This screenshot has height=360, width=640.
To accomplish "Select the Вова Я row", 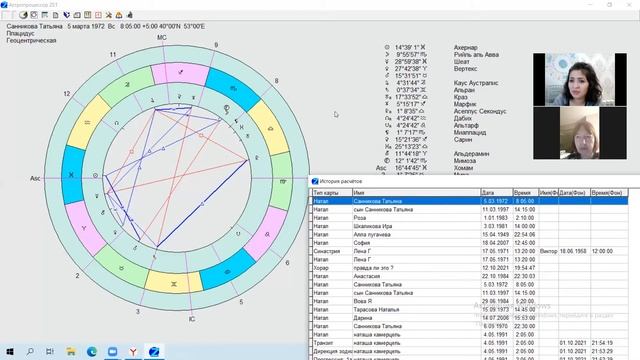I will pyautogui.click(x=470, y=301).
